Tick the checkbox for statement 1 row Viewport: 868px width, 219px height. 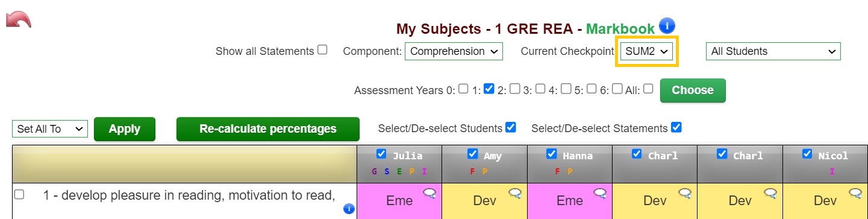click(19, 195)
